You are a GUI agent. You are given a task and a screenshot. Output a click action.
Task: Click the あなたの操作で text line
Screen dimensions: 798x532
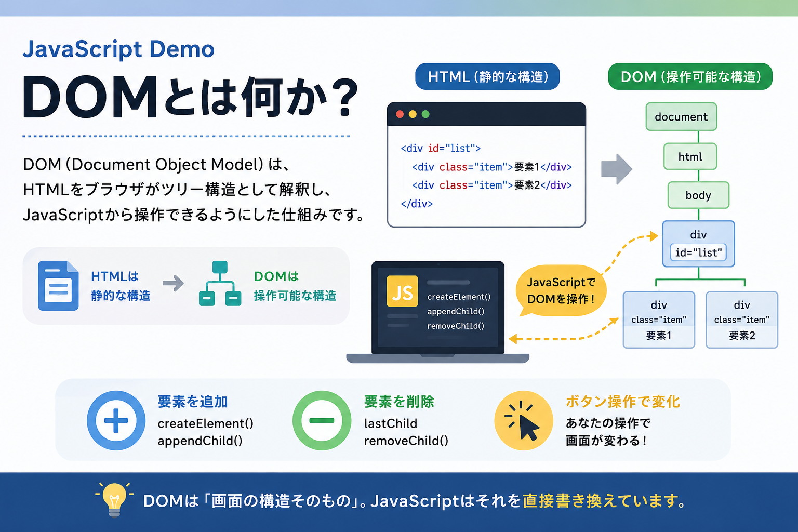[x=608, y=423]
